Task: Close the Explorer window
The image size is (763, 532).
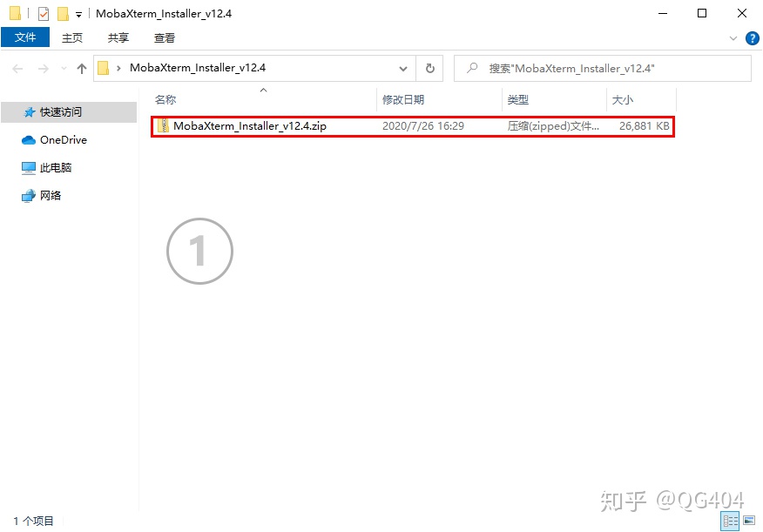Action: pyautogui.click(x=741, y=13)
